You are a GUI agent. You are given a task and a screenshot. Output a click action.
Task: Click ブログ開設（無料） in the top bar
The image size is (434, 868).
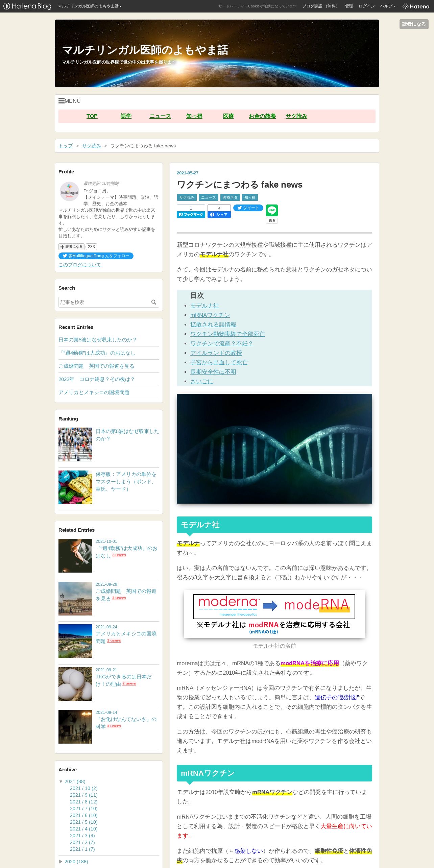[x=320, y=6]
